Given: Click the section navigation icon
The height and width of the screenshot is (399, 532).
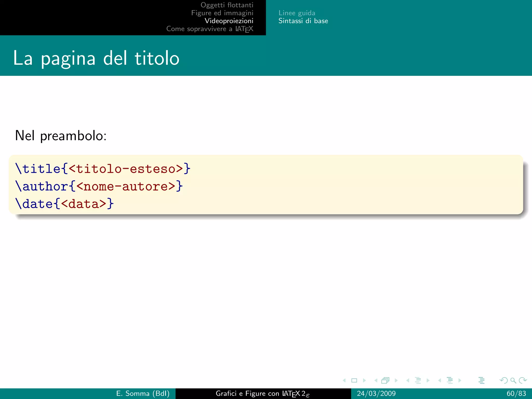Looking at the screenshot, I should tap(450, 381).
